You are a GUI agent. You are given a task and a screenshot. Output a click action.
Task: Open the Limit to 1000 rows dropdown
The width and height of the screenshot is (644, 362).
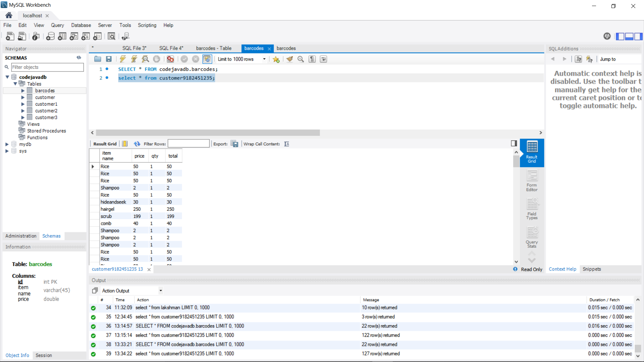[x=264, y=59]
